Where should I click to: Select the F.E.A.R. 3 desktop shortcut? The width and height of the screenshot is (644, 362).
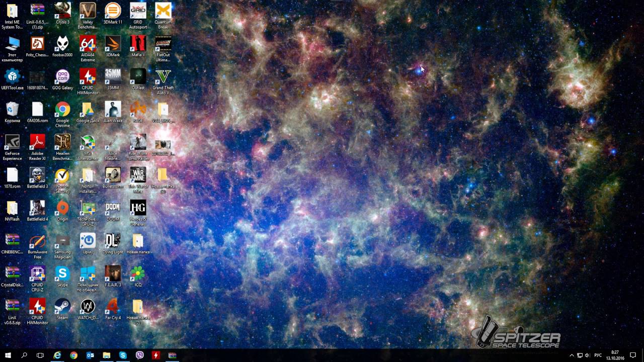coord(113,277)
